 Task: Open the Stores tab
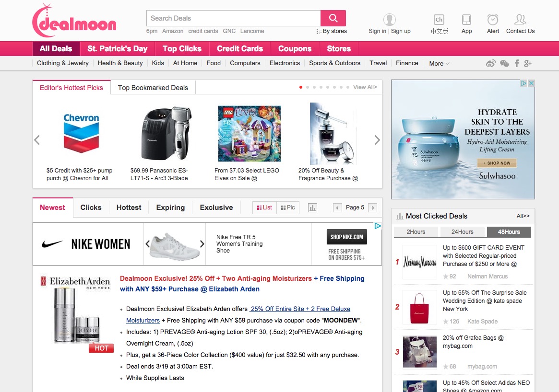pos(339,49)
